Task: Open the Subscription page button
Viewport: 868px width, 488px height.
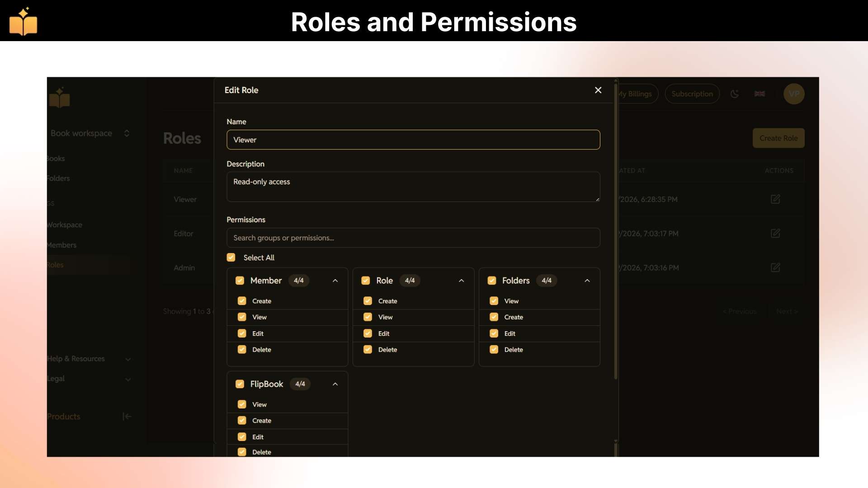Action: click(x=692, y=94)
